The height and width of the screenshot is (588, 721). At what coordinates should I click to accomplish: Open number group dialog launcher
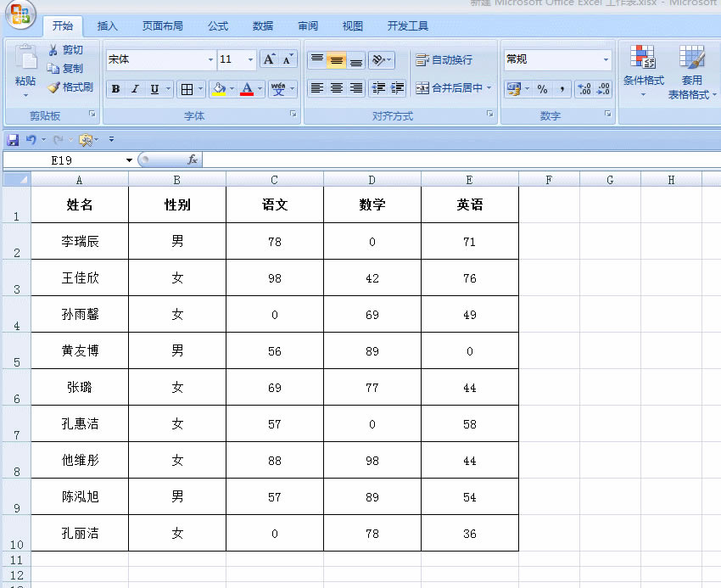pyautogui.click(x=607, y=114)
